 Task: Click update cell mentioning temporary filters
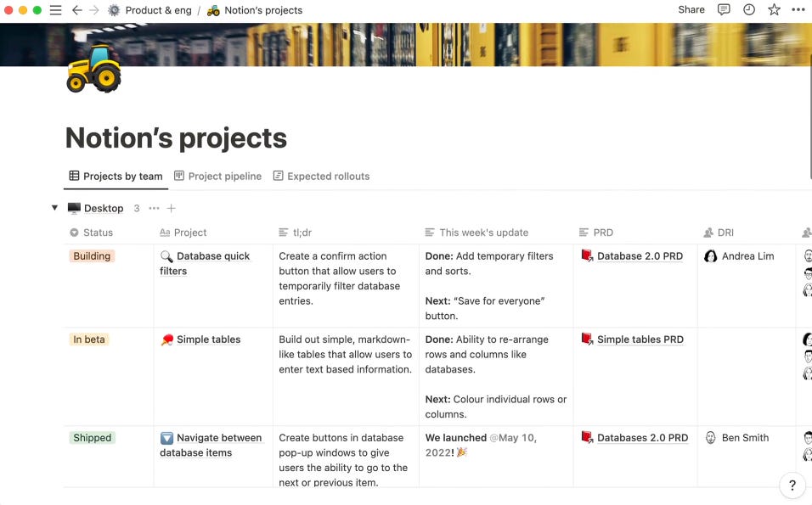[x=495, y=286]
